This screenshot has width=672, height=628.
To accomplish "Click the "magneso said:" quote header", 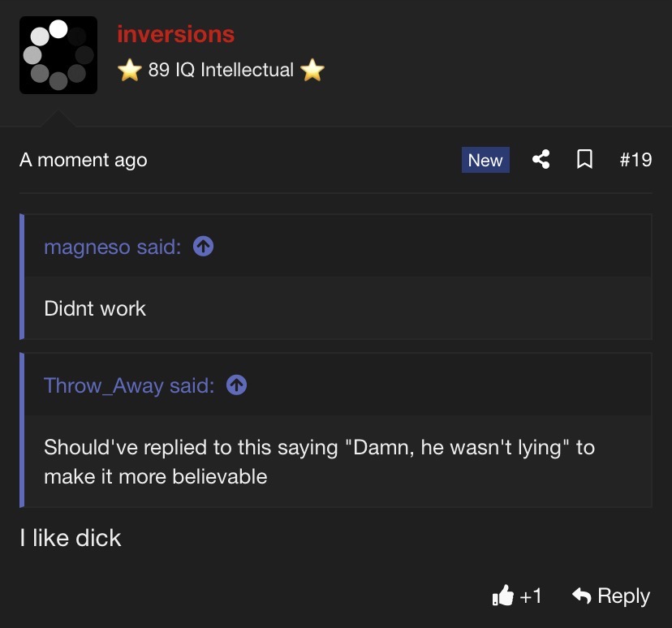I will (112, 247).
